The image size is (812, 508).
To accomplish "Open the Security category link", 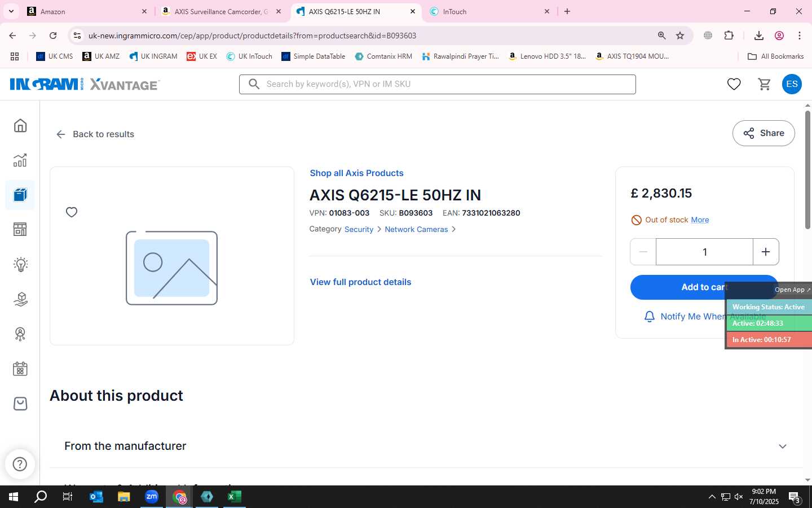I will (359, 229).
